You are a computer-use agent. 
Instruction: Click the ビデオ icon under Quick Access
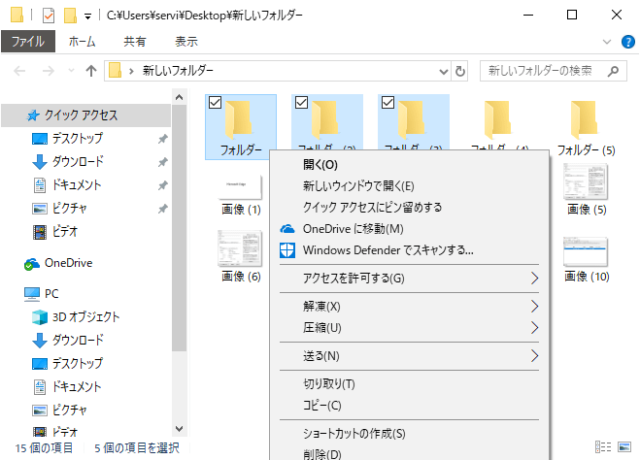tap(40, 232)
